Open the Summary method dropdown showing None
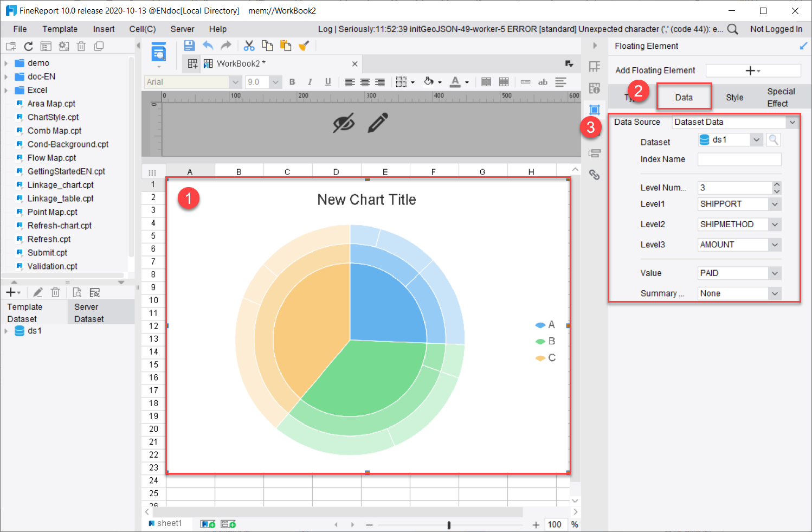812x532 pixels. (775, 293)
